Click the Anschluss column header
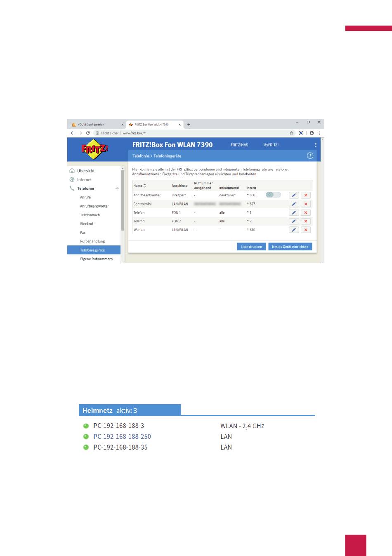This screenshot has width=392, height=556. click(179, 186)
